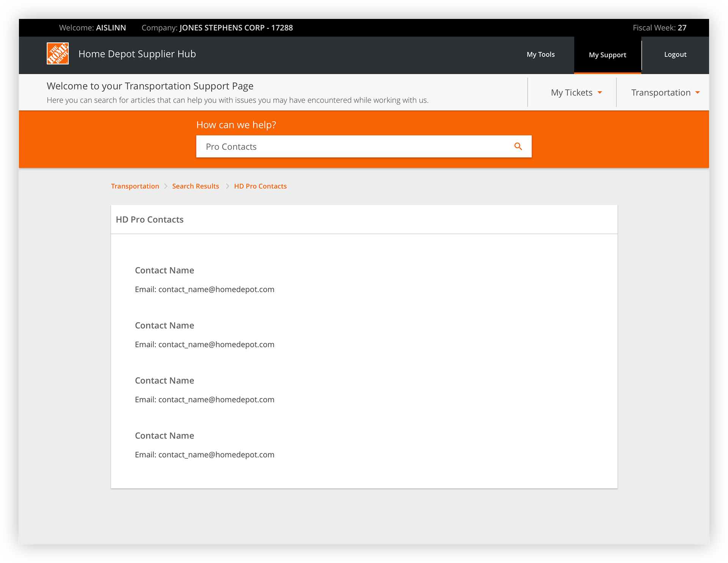Click the Home Depot Supplier Hub title
The height and width of the screenshot is (563, 728).
pyautogui.click(x=137, y=54)
